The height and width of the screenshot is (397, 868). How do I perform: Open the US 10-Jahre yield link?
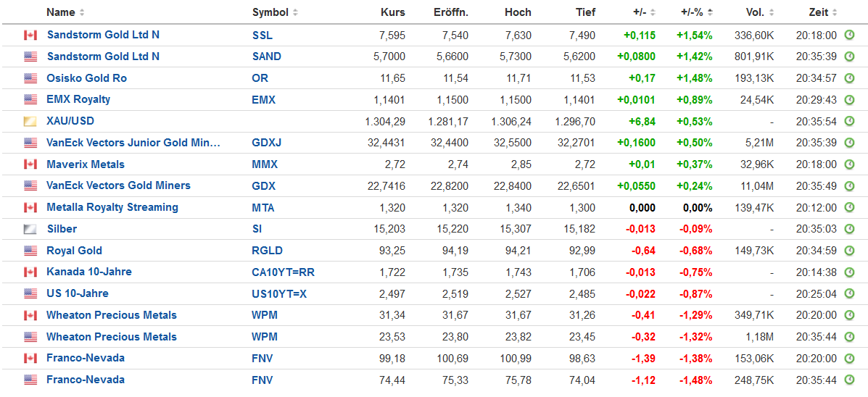78,293
